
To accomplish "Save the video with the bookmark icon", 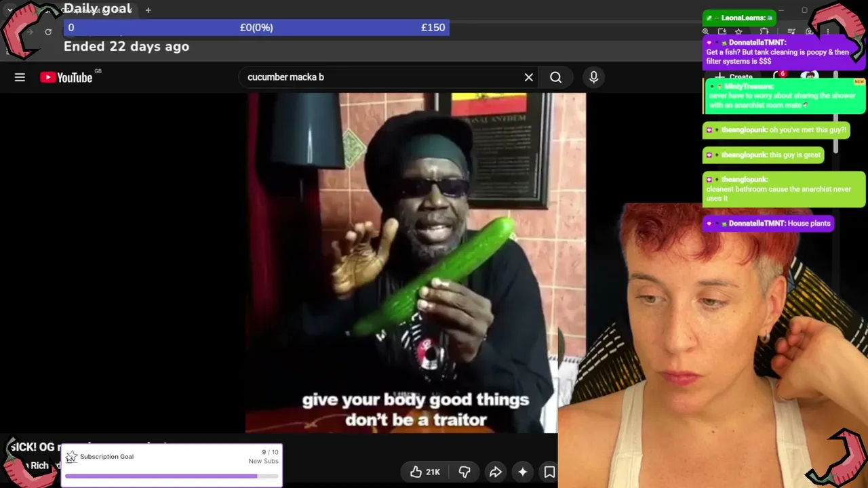I will (549, 472).
